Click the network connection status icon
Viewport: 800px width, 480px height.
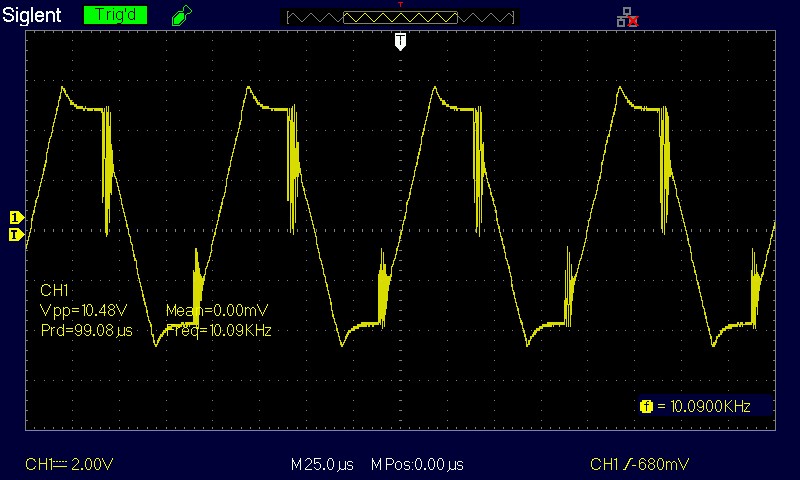pos(627,16)
